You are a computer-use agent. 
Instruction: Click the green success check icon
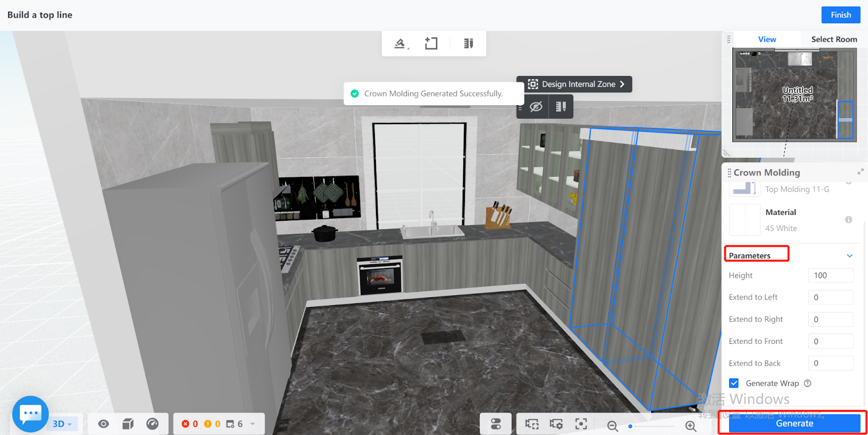click(x=355, y=93)
